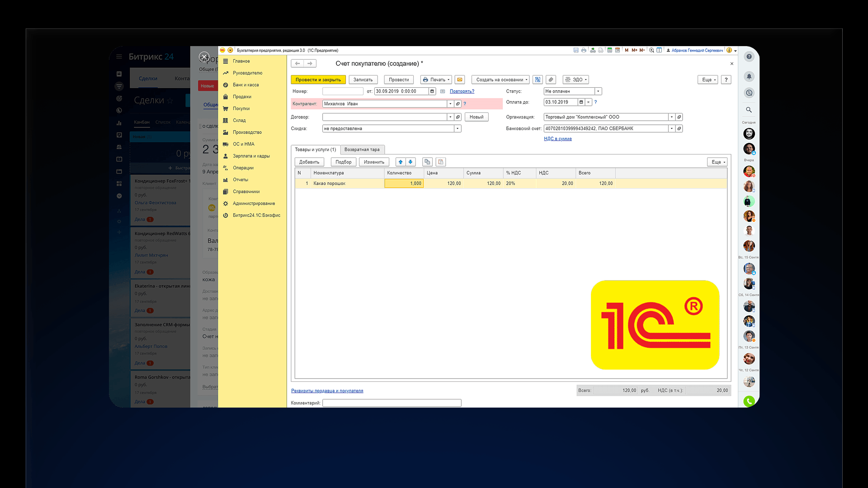Click the Bitrix24 notifications bell icon
The height and width of the screenshot is (488, 868).
pos(749,76)
